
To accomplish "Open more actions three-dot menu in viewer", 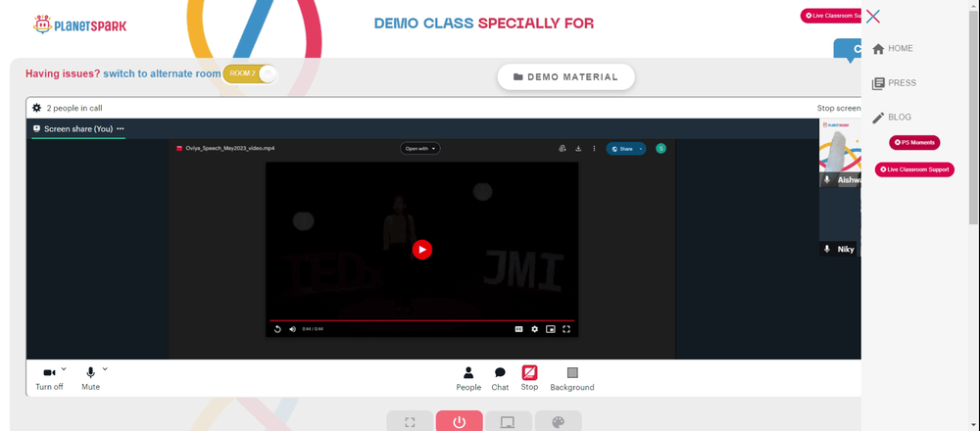I will click(594, 149).
